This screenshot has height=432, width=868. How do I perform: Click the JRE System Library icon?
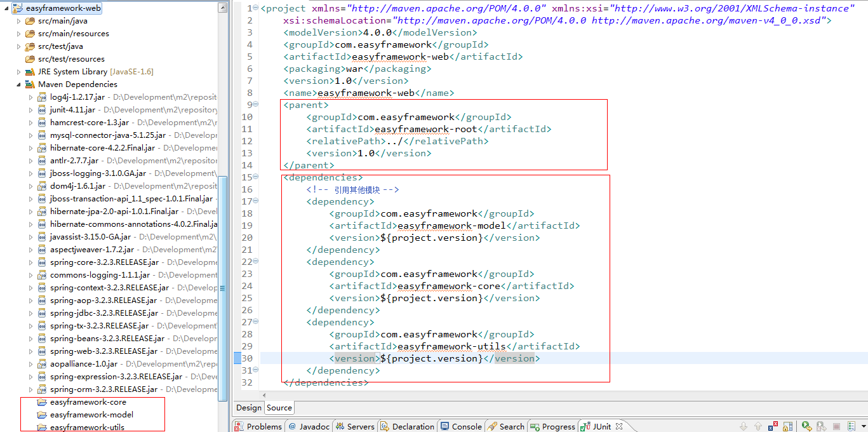(x=30, y=72)
